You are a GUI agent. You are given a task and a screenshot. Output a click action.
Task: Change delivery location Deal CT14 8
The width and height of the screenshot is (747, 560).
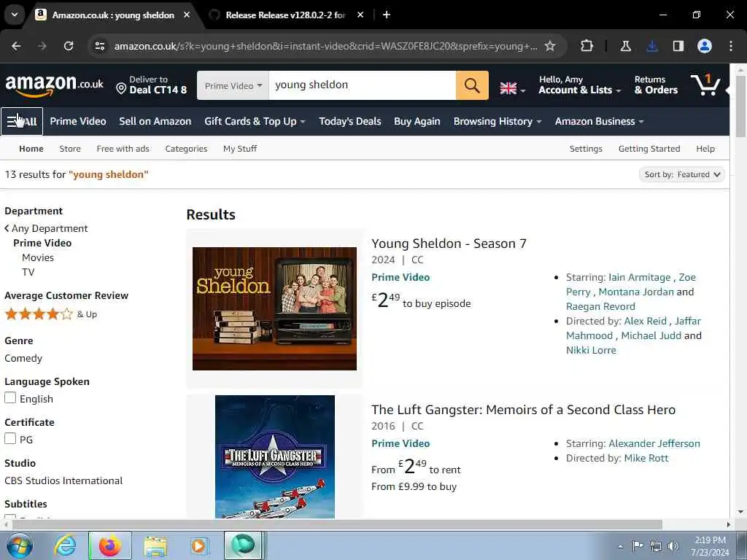152,85
